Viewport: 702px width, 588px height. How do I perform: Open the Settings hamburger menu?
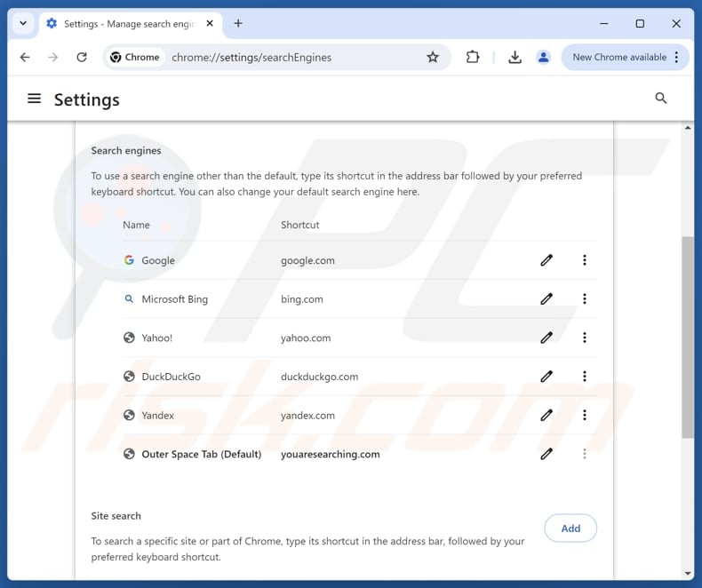pos(34,99)
